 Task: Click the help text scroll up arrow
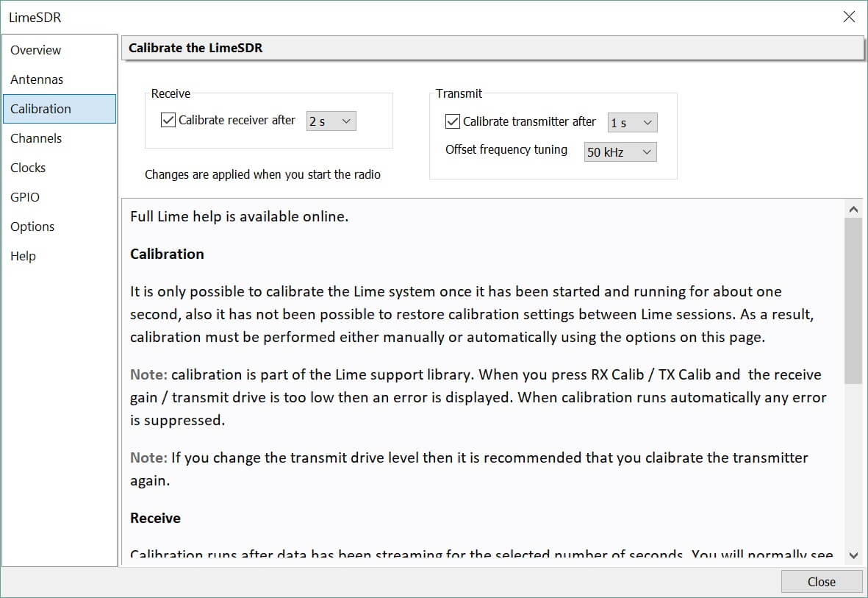[853, 210]
